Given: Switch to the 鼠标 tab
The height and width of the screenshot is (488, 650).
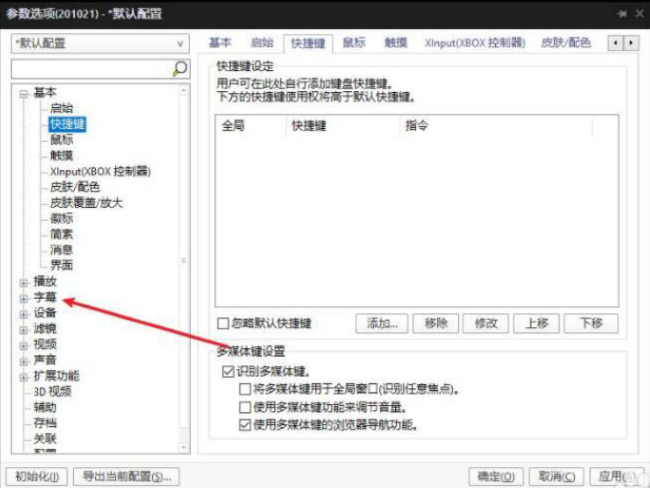Looking at the screenshot, I should coord(353,43).
